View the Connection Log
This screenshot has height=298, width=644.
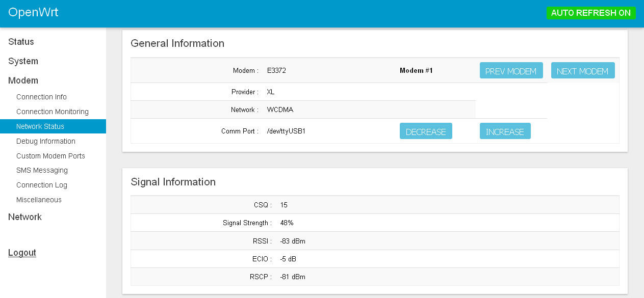point(41,185)
